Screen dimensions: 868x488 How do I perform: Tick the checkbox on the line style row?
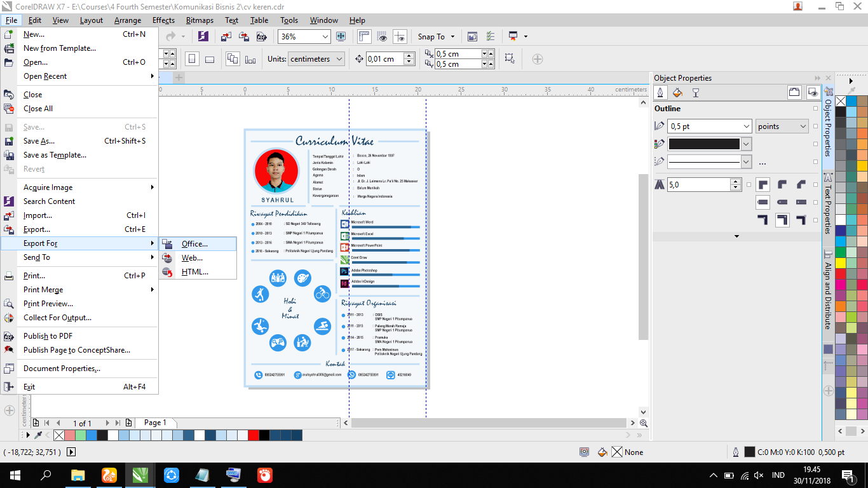(x=815, y=162)
